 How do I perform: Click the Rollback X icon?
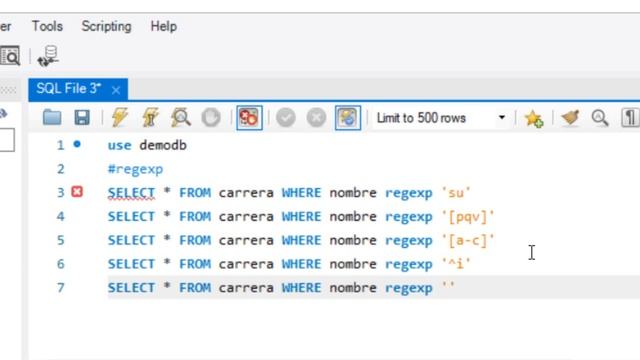pyautogui.click(x=316, y=118)
